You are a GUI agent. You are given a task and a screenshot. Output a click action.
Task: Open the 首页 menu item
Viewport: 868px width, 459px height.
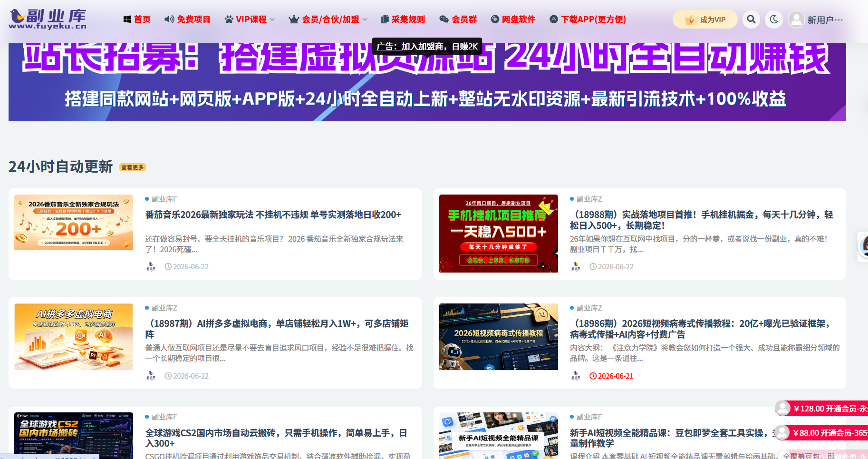(137, 20)
